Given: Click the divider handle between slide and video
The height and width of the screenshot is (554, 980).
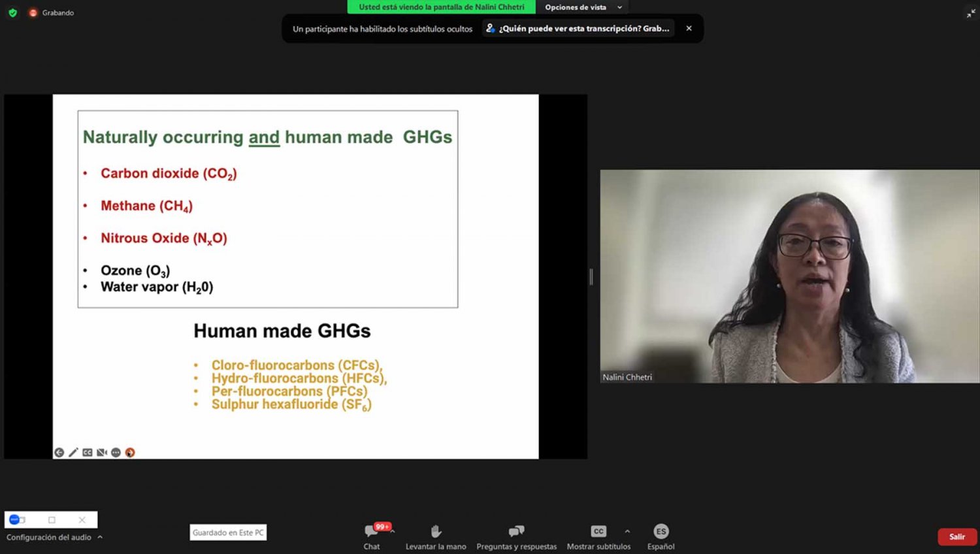Looking at the screenshot, I should 591,276.
